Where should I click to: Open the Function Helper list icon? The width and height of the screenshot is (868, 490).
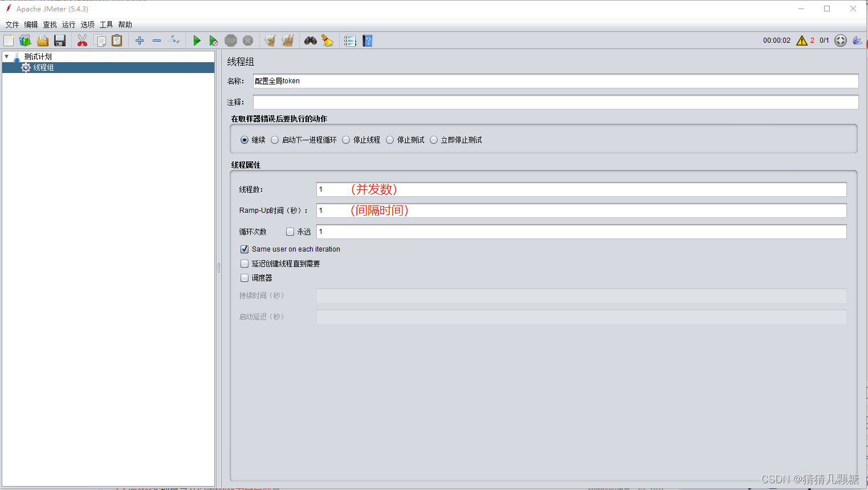tap(350, 41)
